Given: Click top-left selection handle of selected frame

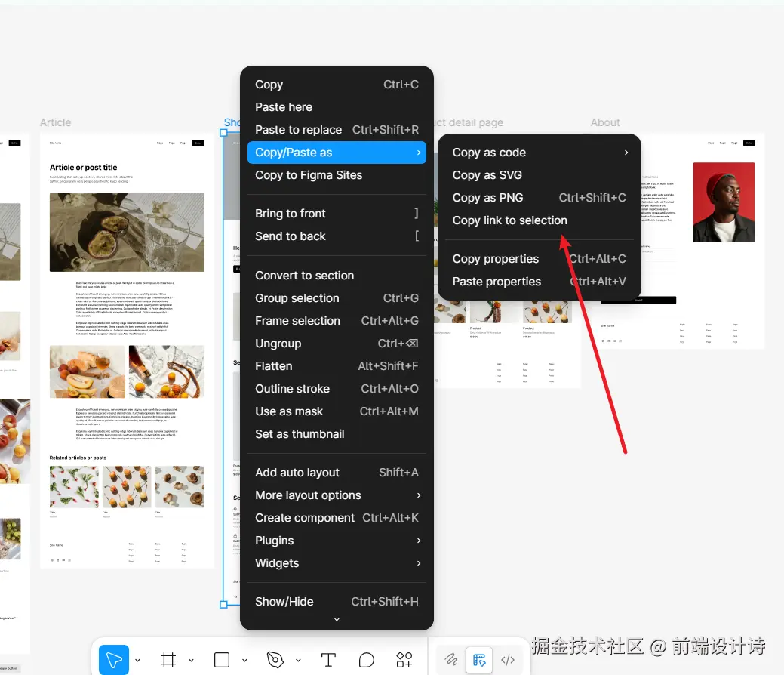Looking at the screenshot, I should [223, 133].
